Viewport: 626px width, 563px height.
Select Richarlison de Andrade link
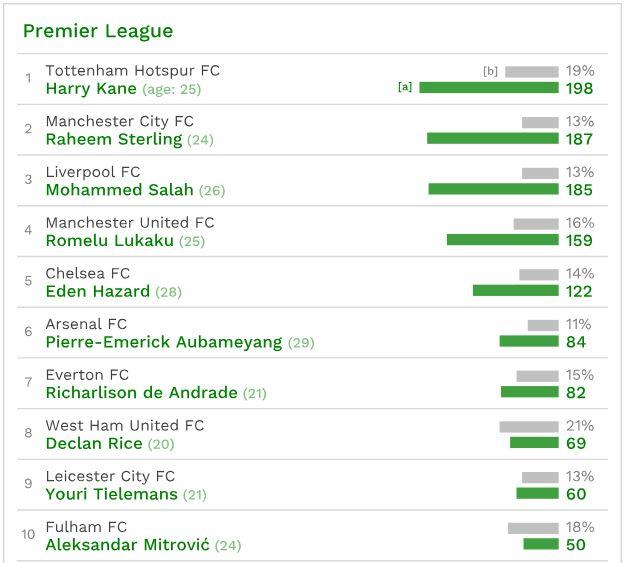(x=142, y=393)
